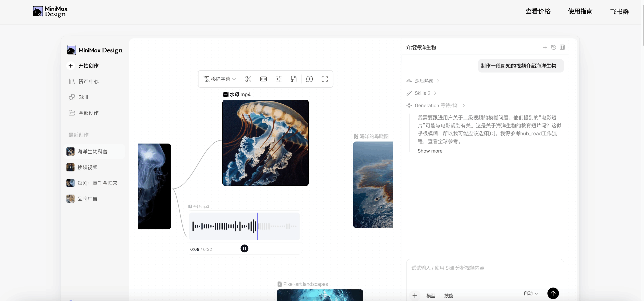The image size is (644, 301).
Task: Click 查看价格 in top navigation
Action: pyautogui.click(x=538, y=11)
